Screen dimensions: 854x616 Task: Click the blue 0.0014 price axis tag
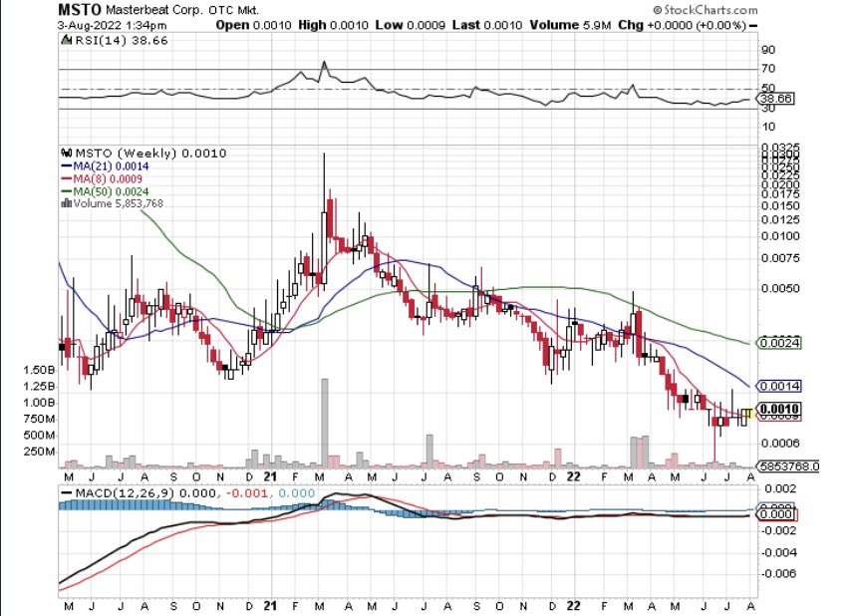(779, 386)
